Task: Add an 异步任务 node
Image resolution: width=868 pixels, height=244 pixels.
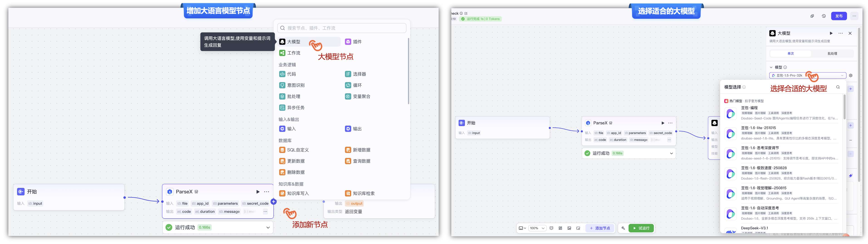Action: coord(292,108)
